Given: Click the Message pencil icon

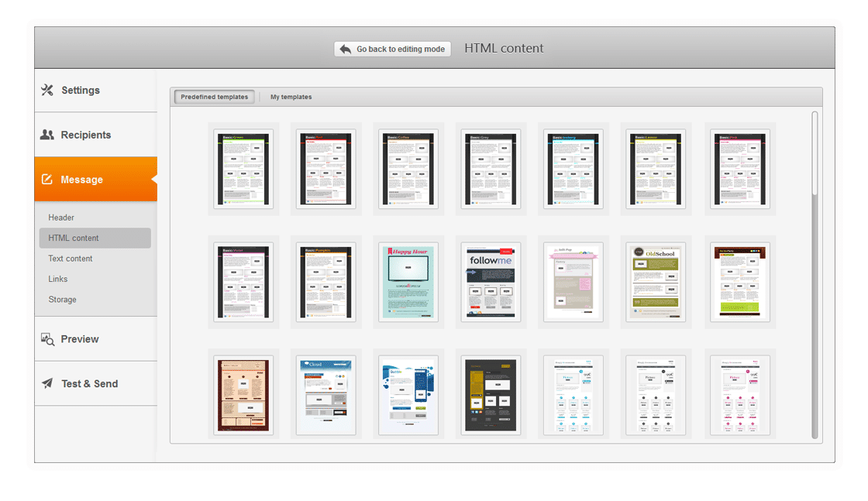Looking at the screenshot, I should coord(47,180).
